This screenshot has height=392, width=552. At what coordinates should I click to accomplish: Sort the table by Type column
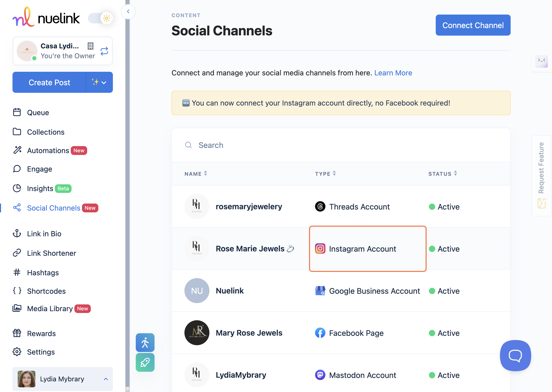click(x=325, y=174)
